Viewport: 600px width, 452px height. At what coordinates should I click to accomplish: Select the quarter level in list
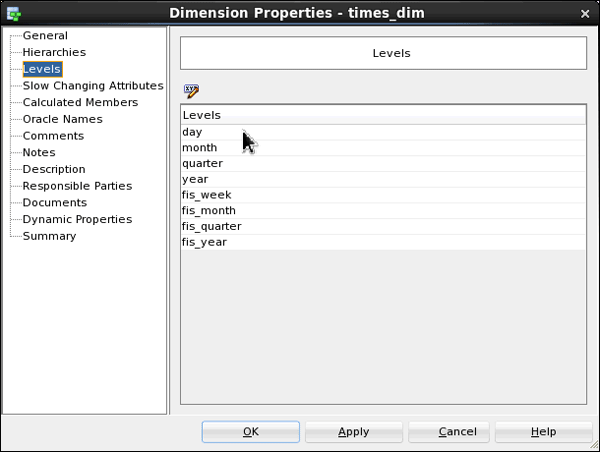pyautogui.click(x=202, y=163)
